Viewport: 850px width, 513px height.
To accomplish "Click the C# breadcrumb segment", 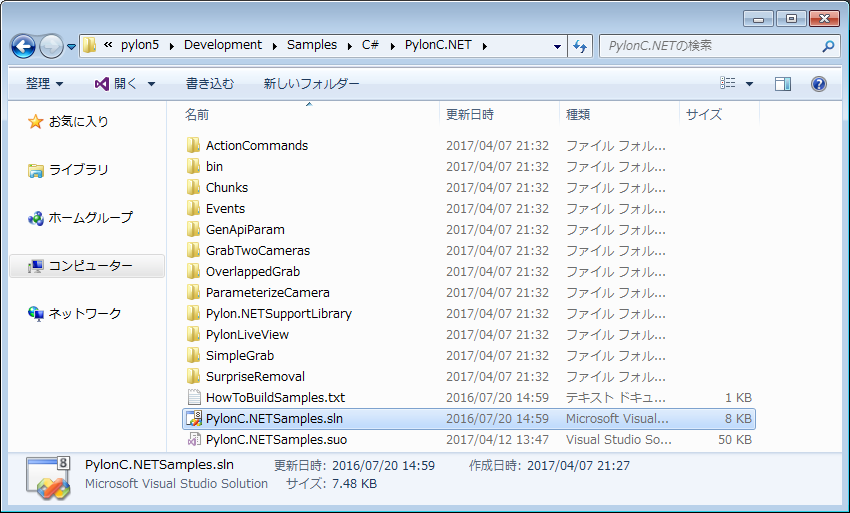I will pos(370,45).
